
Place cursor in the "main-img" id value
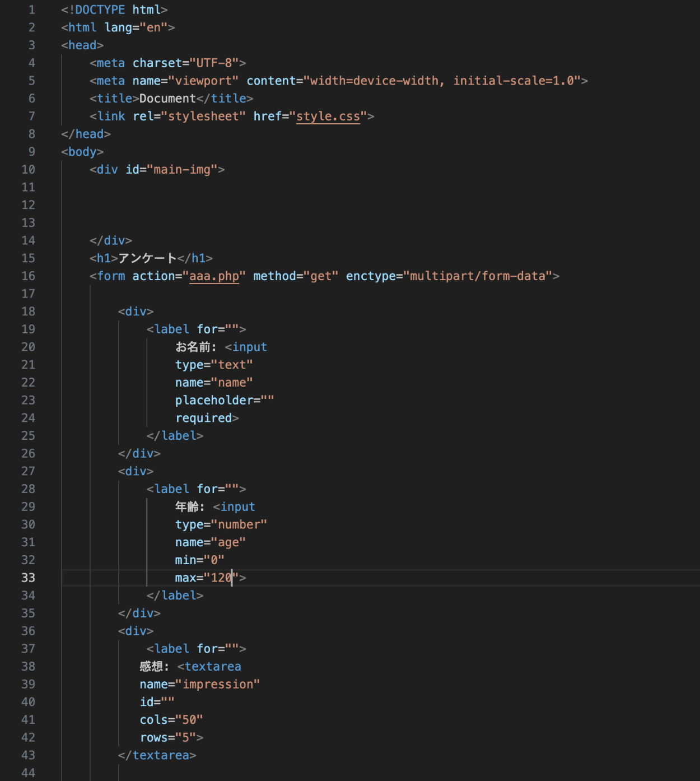pyautogui.click(x=181, y=170)
